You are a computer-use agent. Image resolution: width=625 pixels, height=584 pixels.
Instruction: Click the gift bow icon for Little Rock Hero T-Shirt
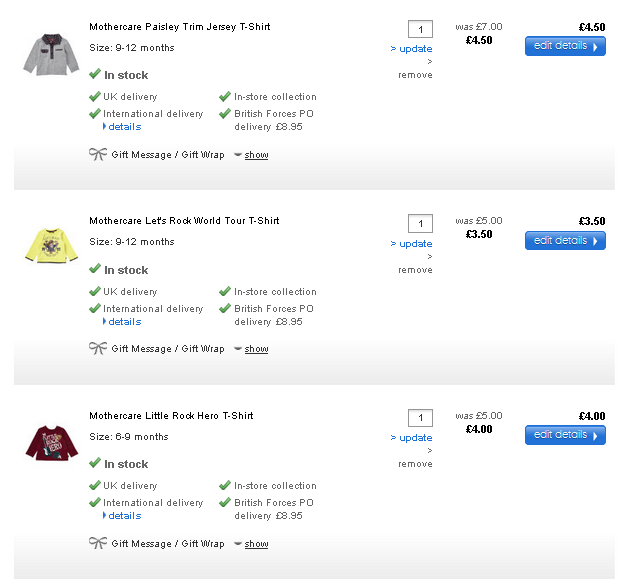tap(97, 543)
